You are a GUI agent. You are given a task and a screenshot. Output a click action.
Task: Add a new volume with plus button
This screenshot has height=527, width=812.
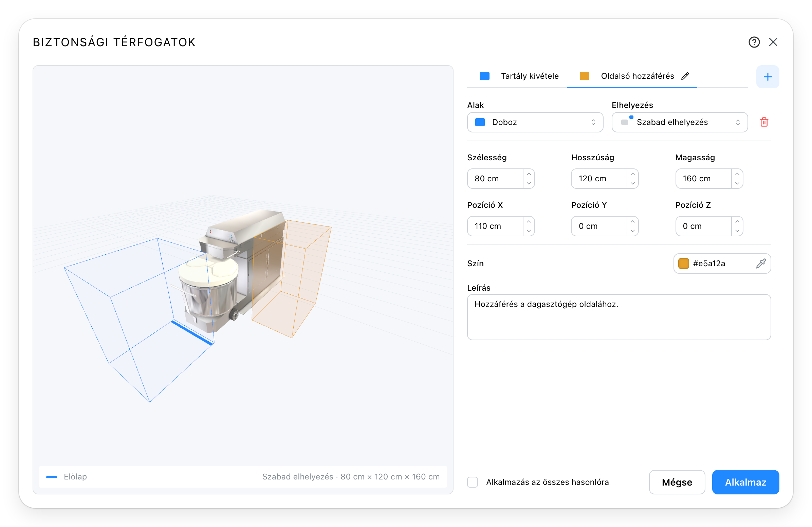pyautogui.click(x=768, y=77)
